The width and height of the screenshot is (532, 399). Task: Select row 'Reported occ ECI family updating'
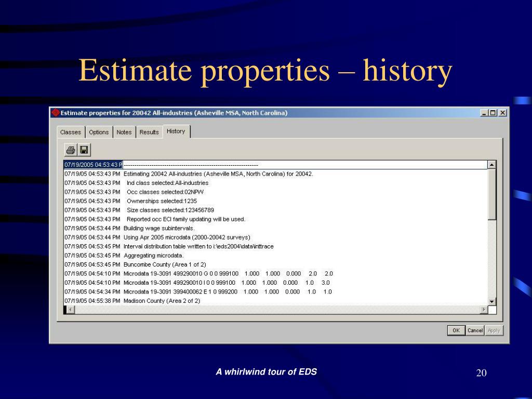(x=275, y=219)
